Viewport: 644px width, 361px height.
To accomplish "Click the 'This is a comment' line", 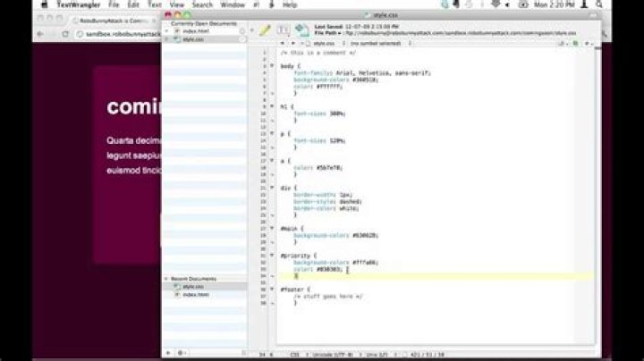I will pos(318,53).
